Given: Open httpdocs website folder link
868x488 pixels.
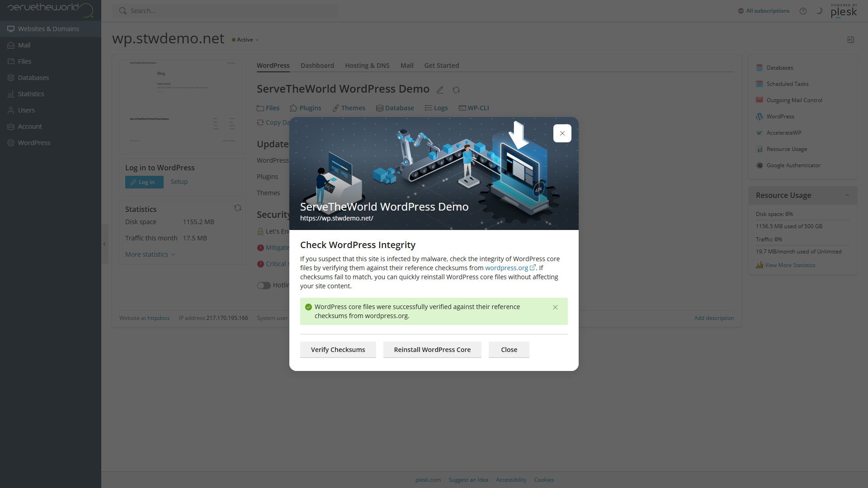Looking at the screenshot, I should pos(158,318).
